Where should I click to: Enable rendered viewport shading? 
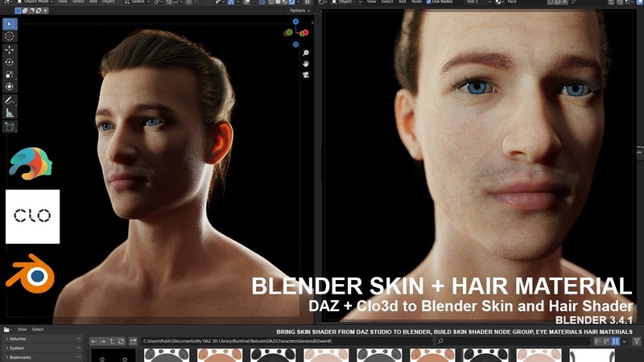pos(291,2)
